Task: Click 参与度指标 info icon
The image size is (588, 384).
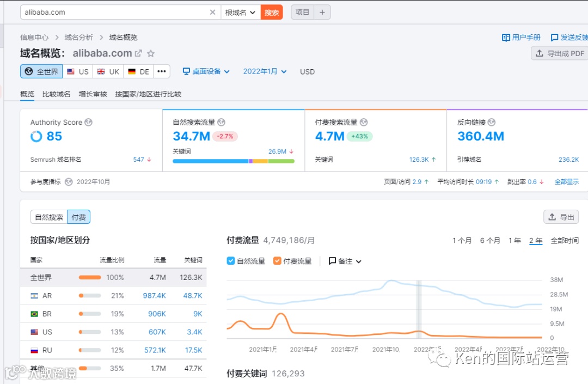Action: (x=69, y=182)
